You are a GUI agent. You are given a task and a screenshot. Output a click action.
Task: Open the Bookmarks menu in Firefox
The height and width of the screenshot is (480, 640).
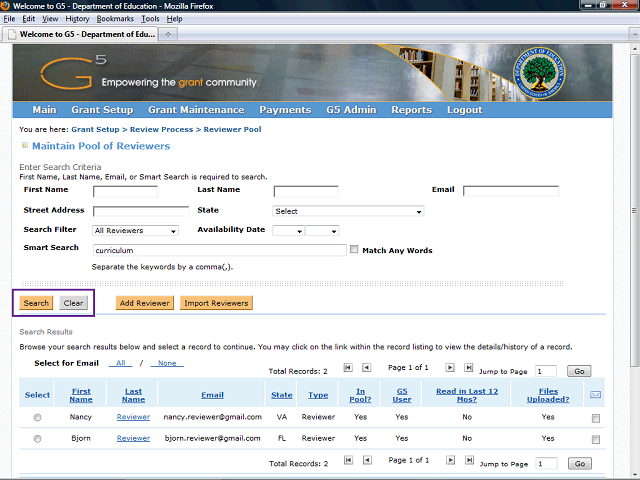coord(114,19)
